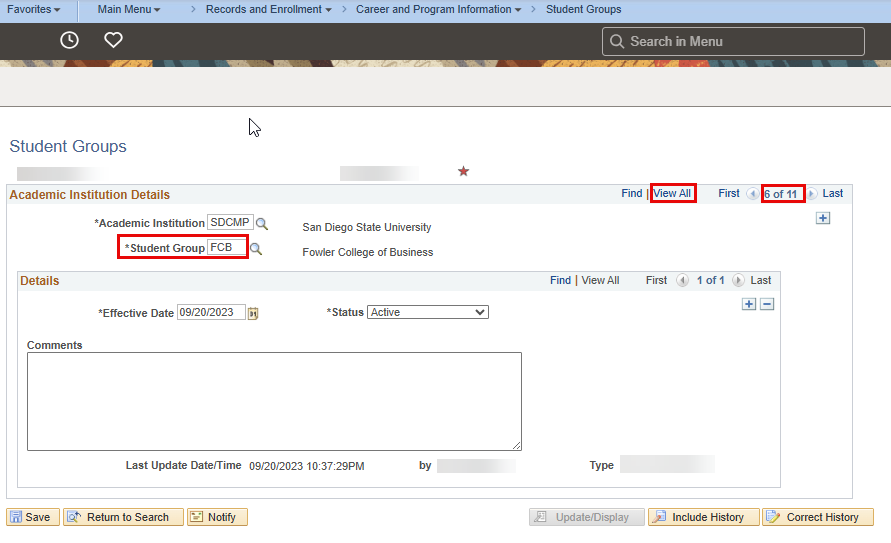Select the Last Update time 09/20/2023 10:37:29PM

[x=307, y=466]
